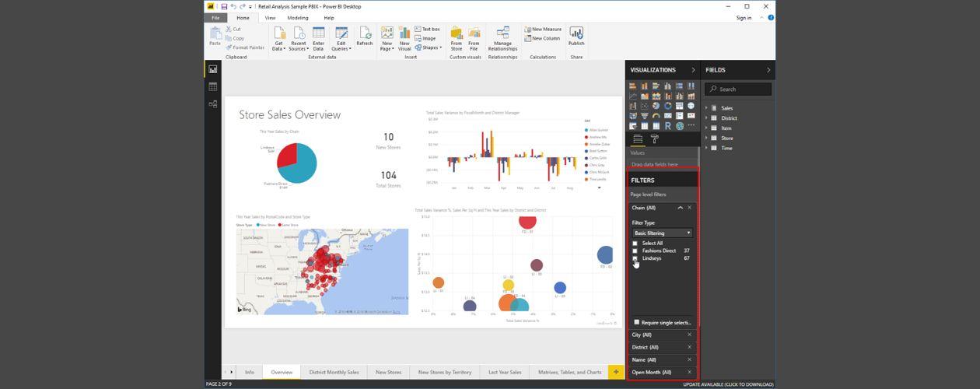Expand the District table in Fields
The image size is (980, 389).
click(x=706, y=118)
